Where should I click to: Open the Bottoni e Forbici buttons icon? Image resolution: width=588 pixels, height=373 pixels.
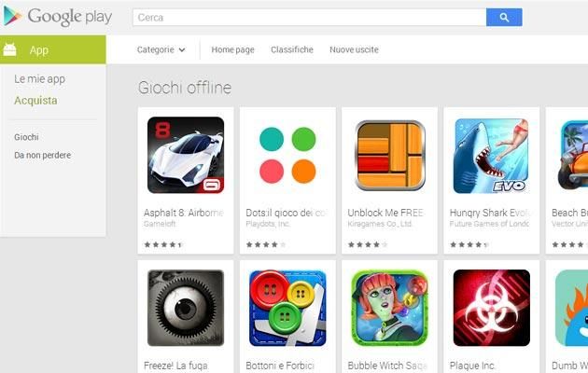287,308
